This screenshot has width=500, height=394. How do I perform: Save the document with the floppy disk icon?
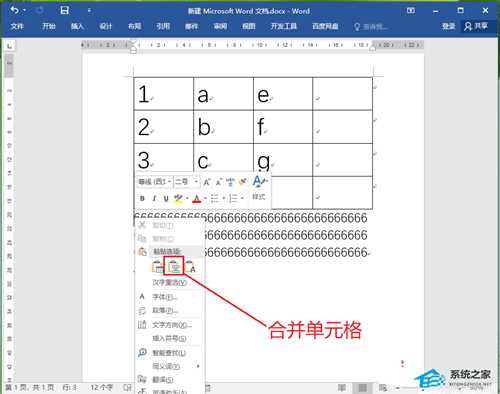click(x=64, y=10)
